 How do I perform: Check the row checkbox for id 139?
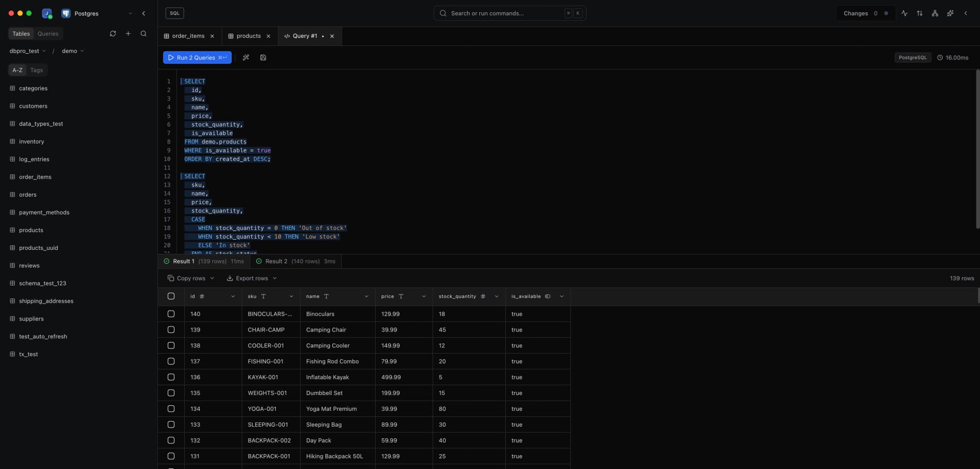pos(171,330)
